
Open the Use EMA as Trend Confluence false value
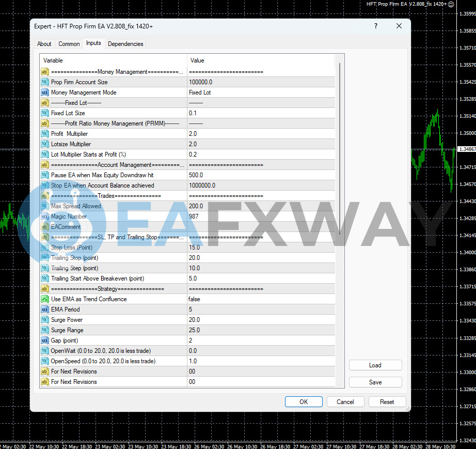pyautogui.click(x=261, y=299)
